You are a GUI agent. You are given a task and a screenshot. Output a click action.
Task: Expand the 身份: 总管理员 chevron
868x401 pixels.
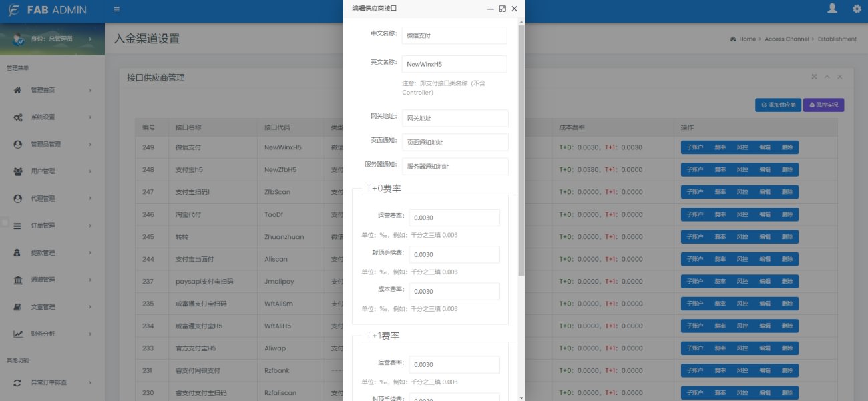90,39
